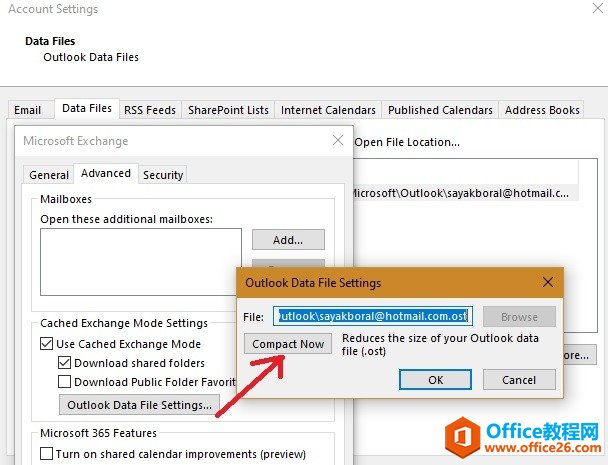Screen dimensions: 608x465
Task: Switch to General tab in Microsoft Exchange
Action: [49, 175]
